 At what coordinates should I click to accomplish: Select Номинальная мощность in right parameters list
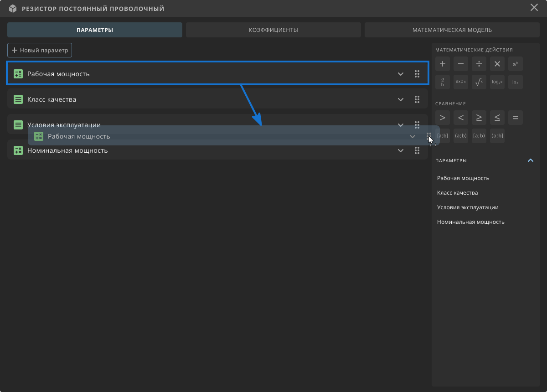[x=471, y=222]
